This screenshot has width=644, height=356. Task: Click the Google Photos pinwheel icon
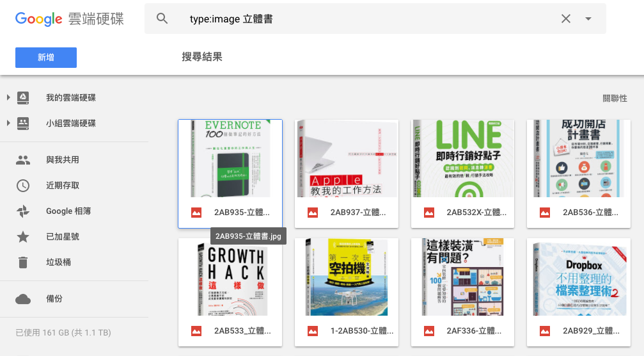tap(23, 211)
